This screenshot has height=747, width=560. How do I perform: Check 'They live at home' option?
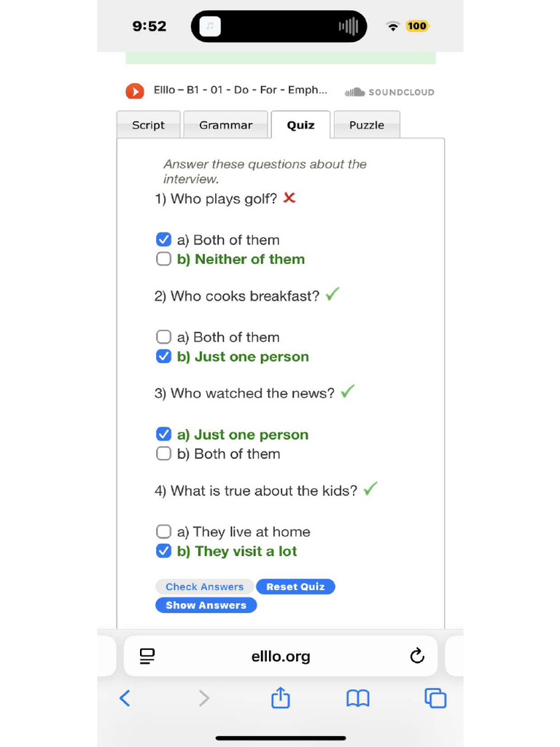click(x=164, y=532)
